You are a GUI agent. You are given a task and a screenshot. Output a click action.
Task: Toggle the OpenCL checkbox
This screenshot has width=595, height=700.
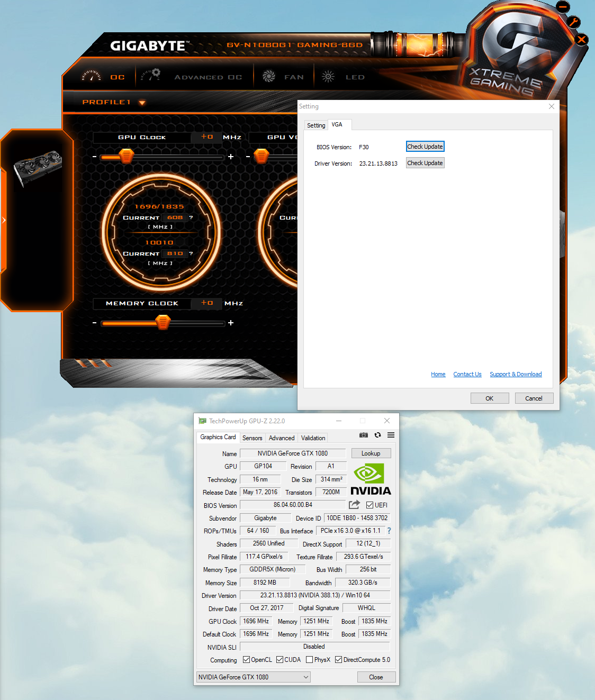pos(246,660)
